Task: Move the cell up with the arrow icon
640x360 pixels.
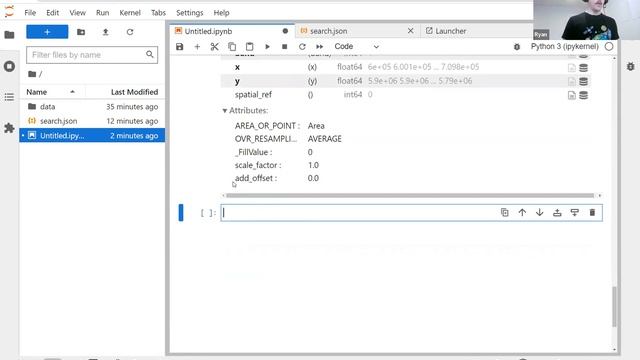Action: [522, 212]
